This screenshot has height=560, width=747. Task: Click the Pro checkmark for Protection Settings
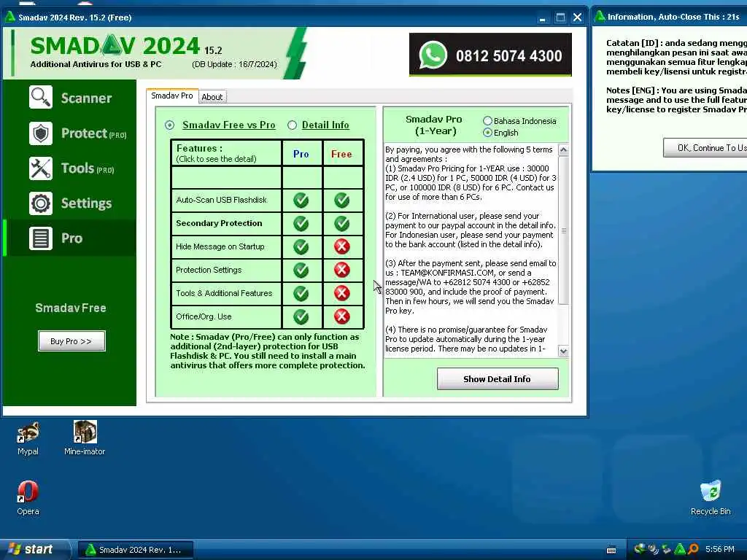[301, 270]
